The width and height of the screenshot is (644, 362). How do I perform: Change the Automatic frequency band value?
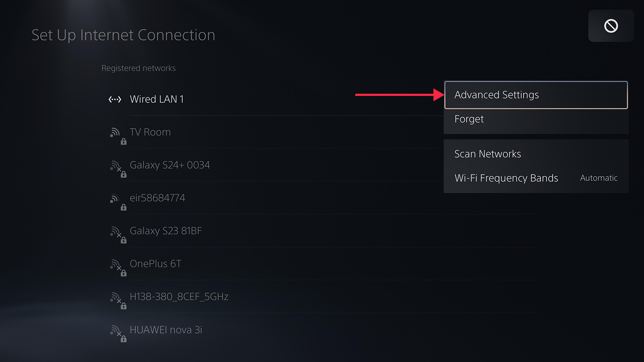598,178
